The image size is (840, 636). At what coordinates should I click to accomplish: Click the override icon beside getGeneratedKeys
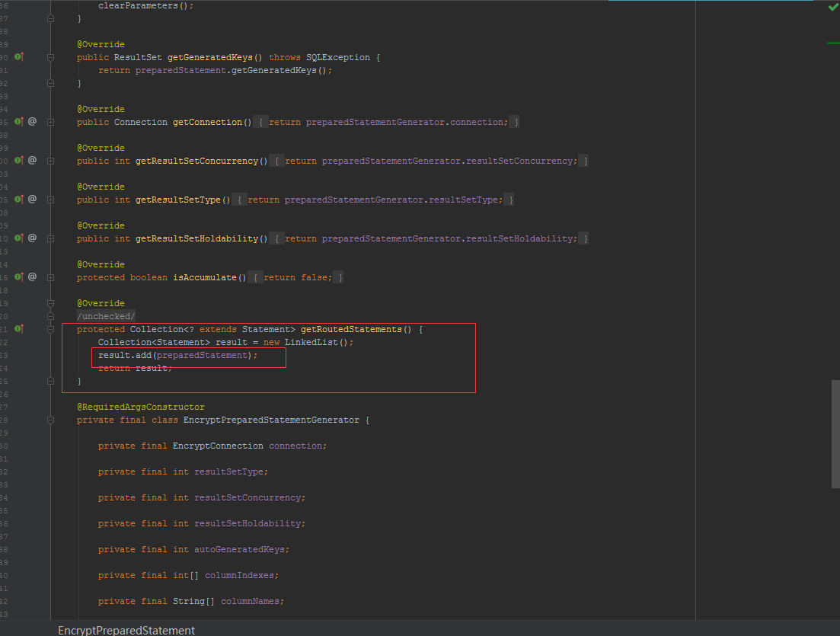click(18, 56)
